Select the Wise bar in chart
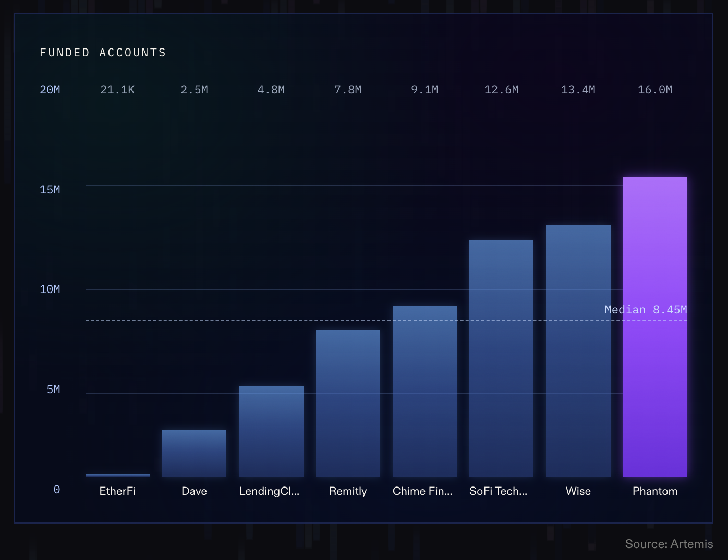728x560 pixels. (x=578, y=350)
